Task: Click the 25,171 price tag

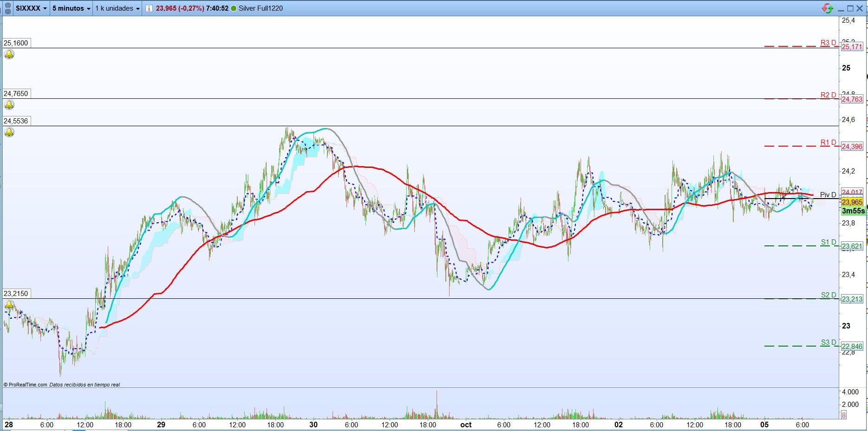Action: click(x=852, y=47)
